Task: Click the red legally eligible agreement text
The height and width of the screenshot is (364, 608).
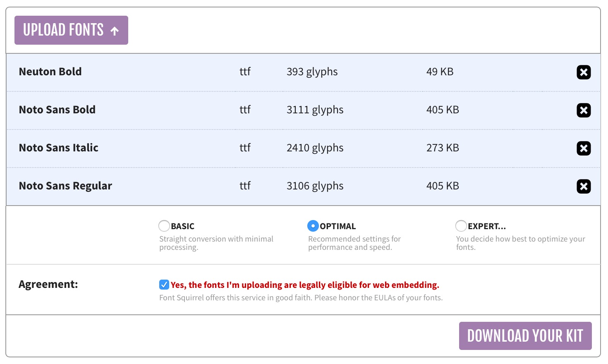Action: [305, 285]
